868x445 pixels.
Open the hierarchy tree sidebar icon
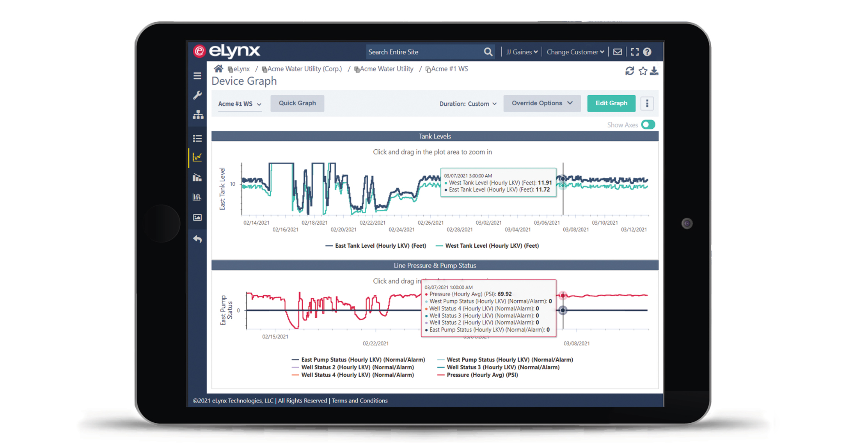pos(198,115)
